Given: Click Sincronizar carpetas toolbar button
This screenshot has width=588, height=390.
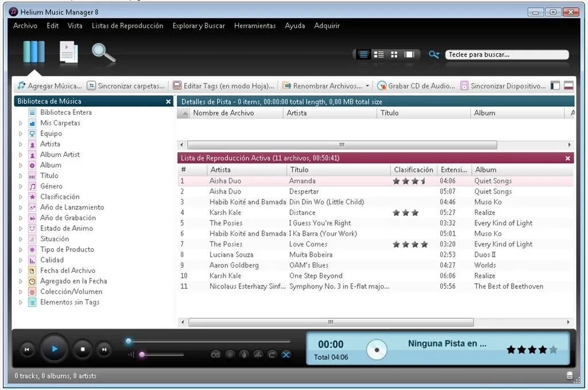Looking at the screenshot, I should point(126,86).
